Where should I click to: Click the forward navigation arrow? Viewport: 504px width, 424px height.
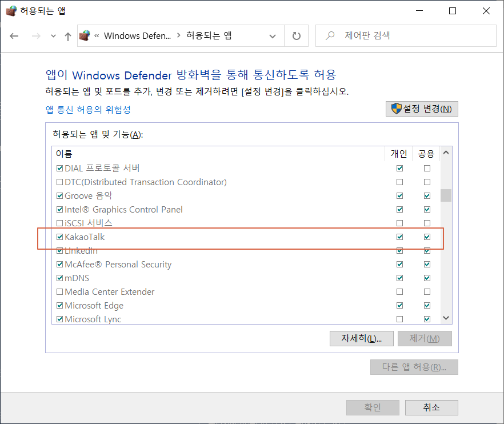click(x=36, y=36)
